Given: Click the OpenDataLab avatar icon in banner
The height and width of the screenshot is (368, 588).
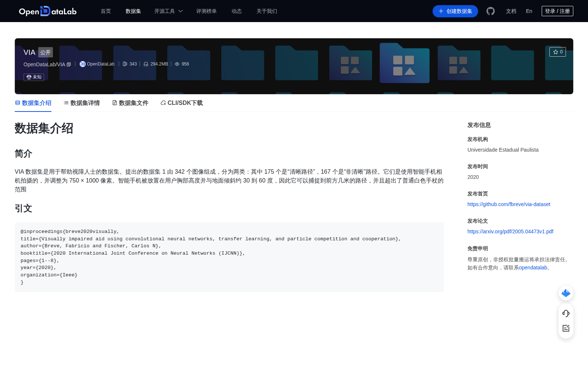Looking at the screenshot, I should click(x=83, y=64).
